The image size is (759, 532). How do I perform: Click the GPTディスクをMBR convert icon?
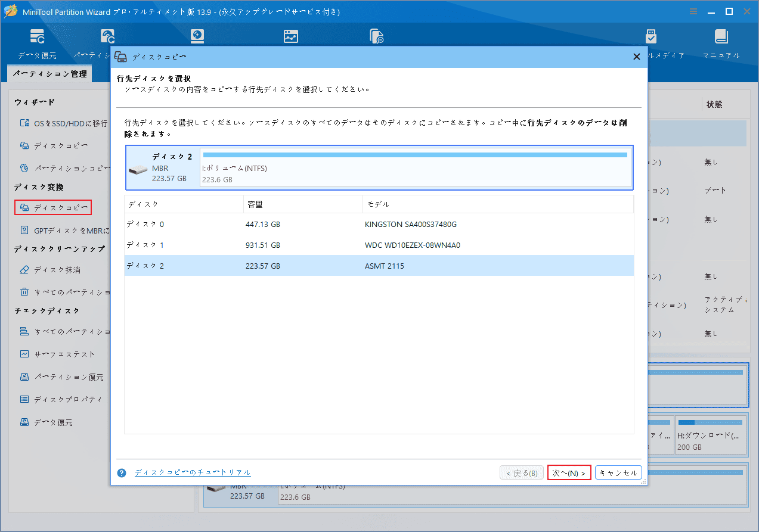tap(24, 230)
